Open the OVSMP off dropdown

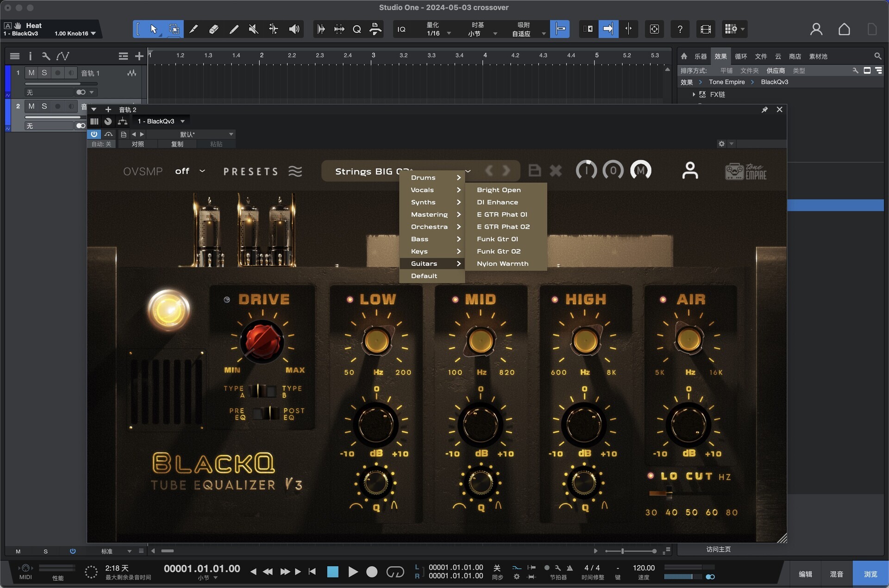190,171
